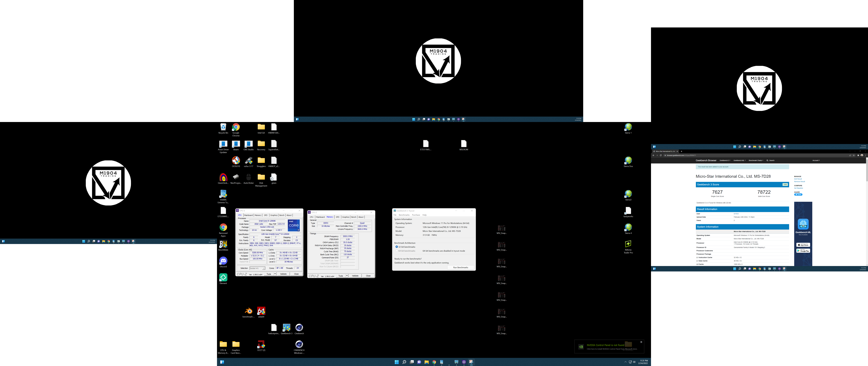The image size is (868, 366).
Task: Click the Set Baseline link
Action: (799, 188)
